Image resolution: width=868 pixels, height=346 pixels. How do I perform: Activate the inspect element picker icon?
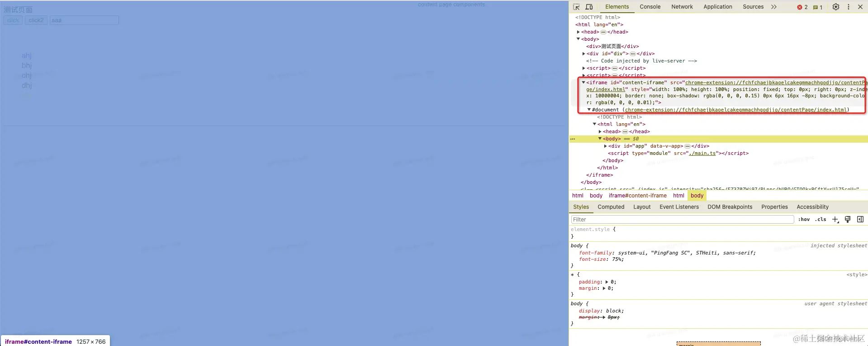pos(576,7)
